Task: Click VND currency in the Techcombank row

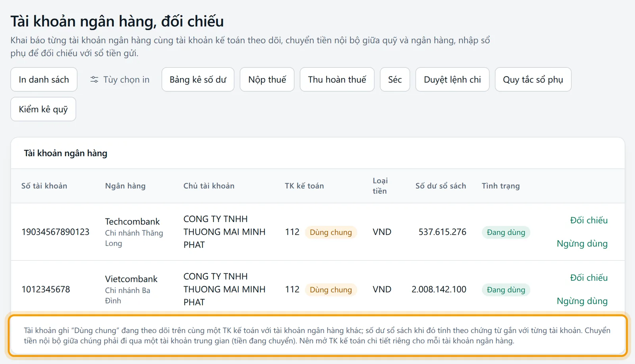Action: 382,232
